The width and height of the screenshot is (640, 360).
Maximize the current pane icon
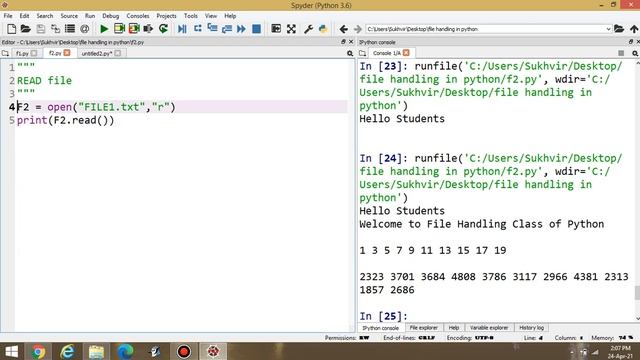[276, 29]
